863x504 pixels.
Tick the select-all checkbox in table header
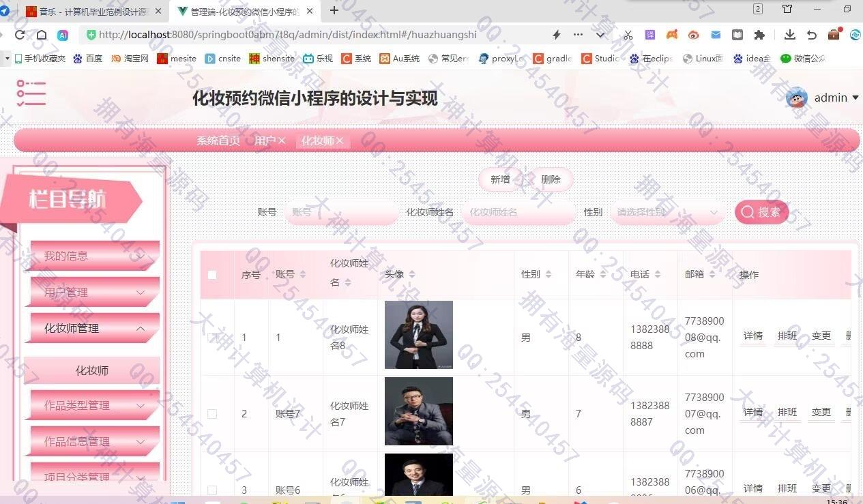point(212,275)
